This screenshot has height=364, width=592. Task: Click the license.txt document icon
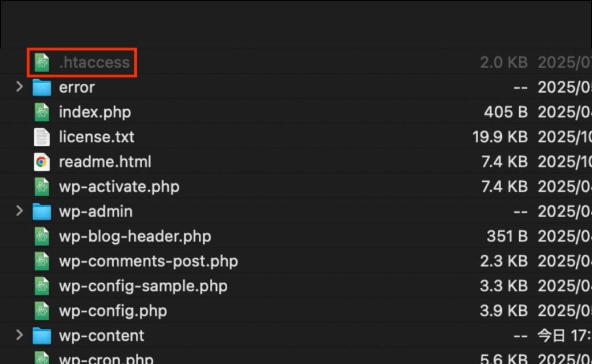pos(42,137)
